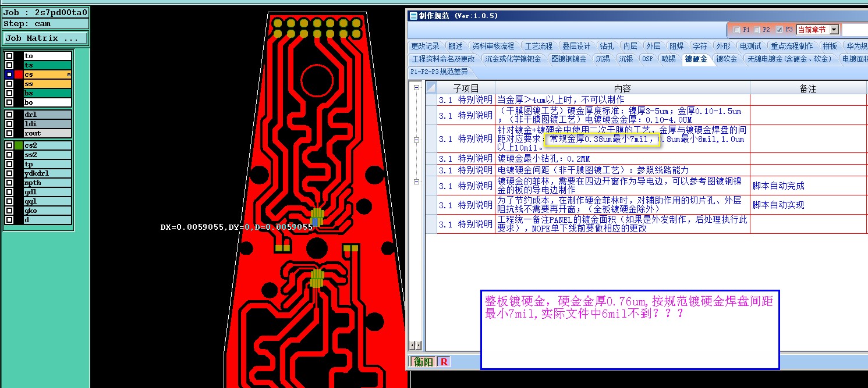The image size is (868, 388).
Task: Click the 脚本自动实现 remark cell
Action: 808,205
